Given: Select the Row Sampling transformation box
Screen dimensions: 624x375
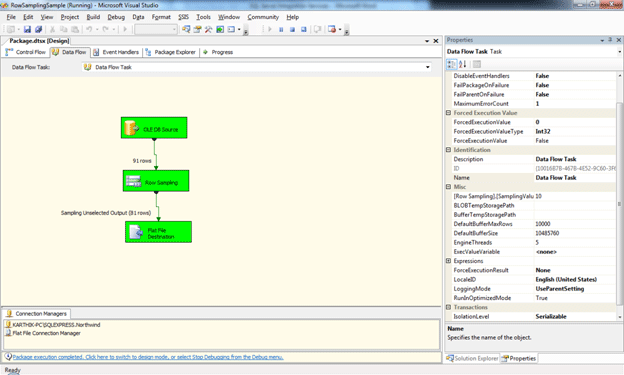Looking at the screenshot, I should pyautogui.click(x=156, y=181).
